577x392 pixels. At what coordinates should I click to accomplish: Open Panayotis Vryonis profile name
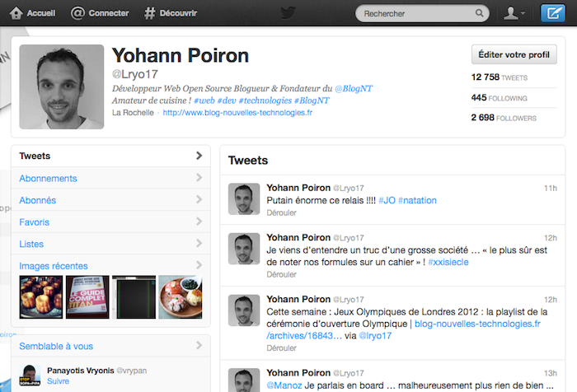tap(81, 371)
